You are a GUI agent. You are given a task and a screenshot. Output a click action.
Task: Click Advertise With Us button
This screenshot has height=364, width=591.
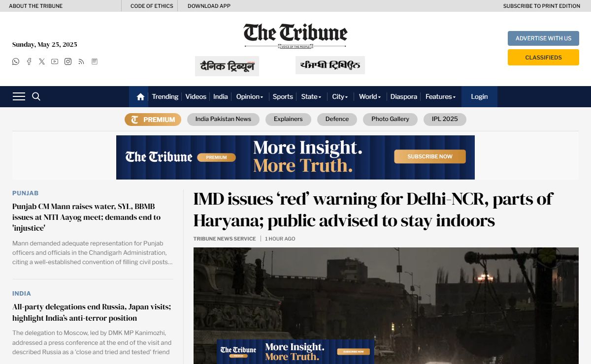(x=543, y=38)
